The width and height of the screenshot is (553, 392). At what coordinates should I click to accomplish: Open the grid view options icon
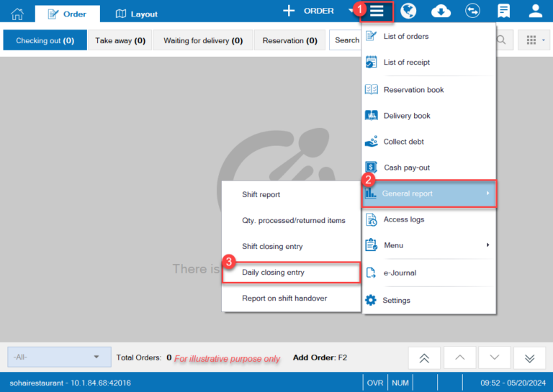point(535,40)
